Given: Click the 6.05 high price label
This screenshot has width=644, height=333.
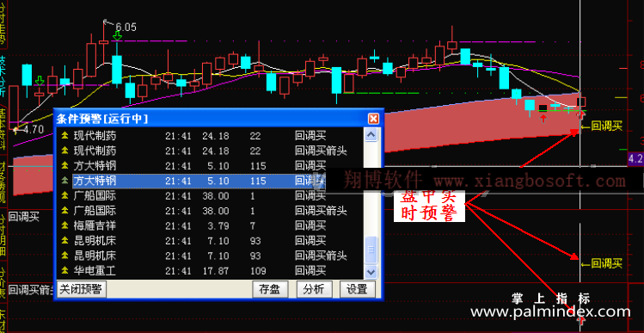Looking at the screenshot, I should pyautogui.click(x=126, y=28).
